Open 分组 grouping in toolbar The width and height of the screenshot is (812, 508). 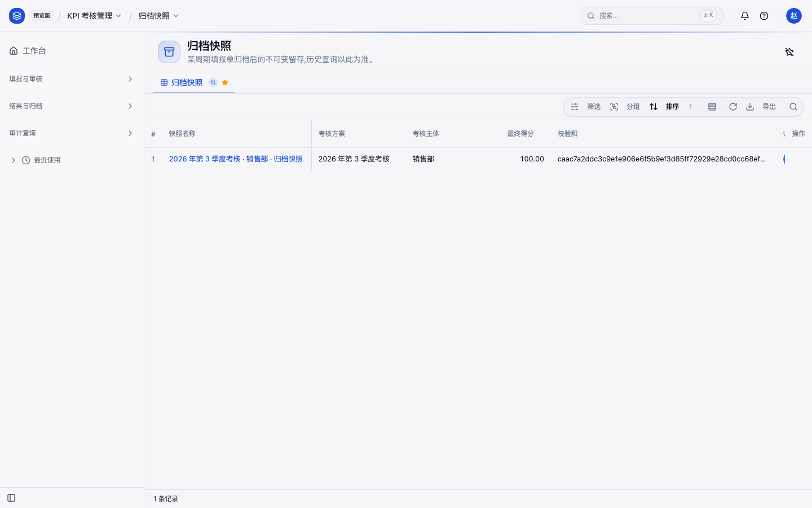click(625, 107)
